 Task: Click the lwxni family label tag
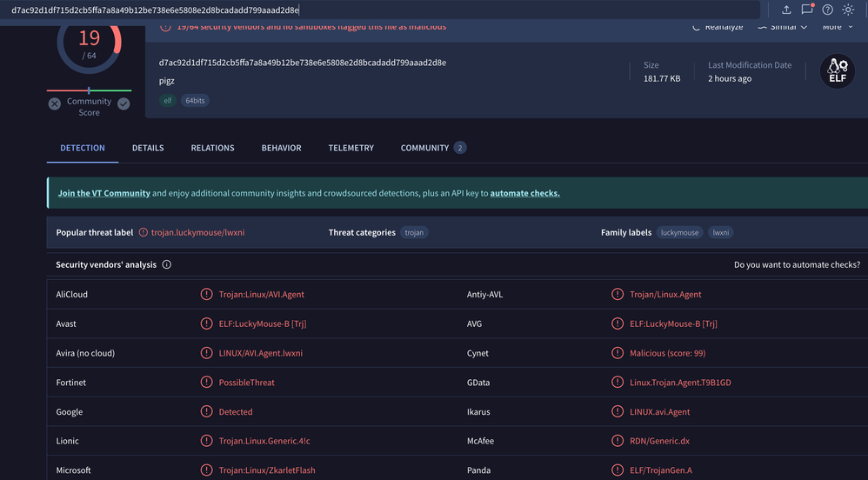(x=721, y=232)
